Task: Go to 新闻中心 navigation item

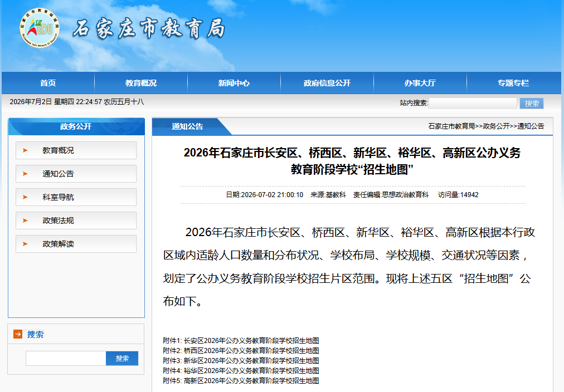Action: pyautogui.click(x=234, y=83)
